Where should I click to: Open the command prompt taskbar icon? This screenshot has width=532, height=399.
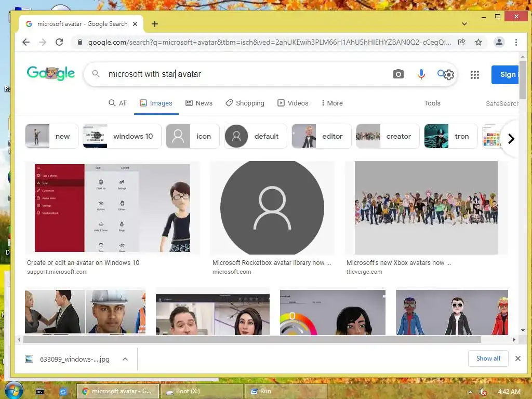[40, 392]
